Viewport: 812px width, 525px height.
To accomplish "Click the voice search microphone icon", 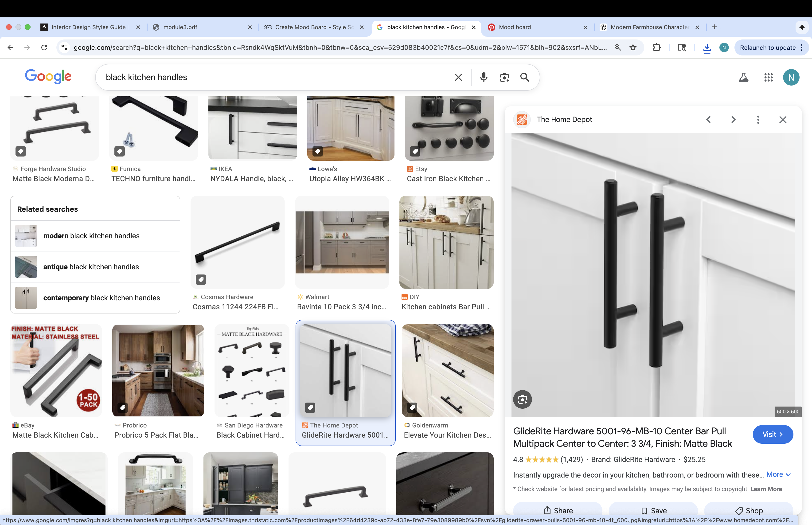I will [x=484, y=77].
